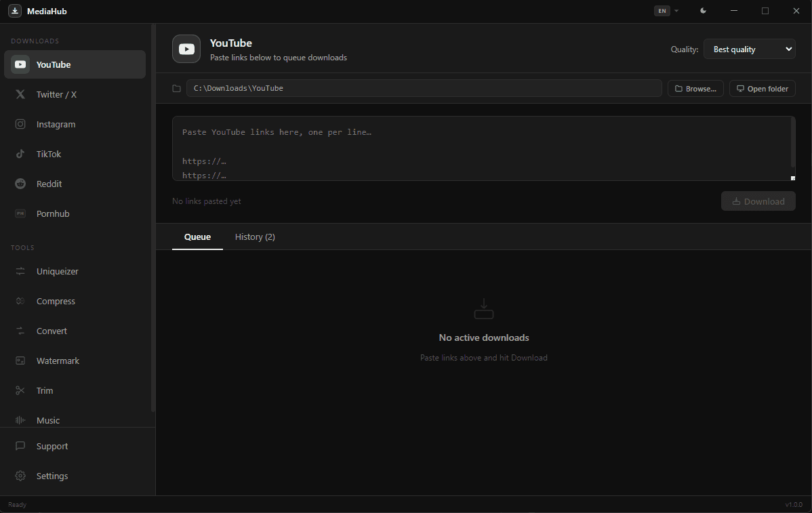Click the 'Quality:' label
812x513 pixels.
pos(685,49)
